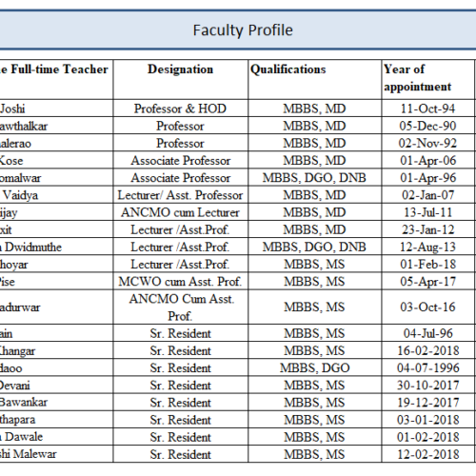
Task: Click the Faculty Profile title banner
Action: [x=238, y=30]
